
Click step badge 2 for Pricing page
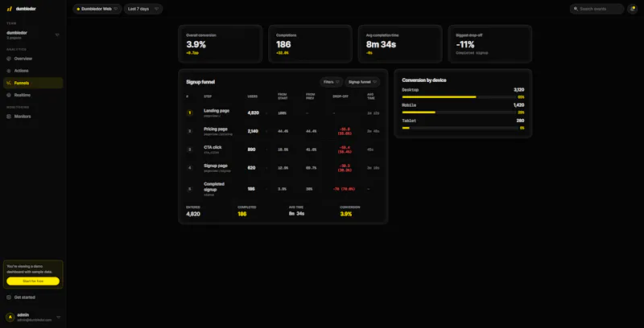tap(190, 131)
